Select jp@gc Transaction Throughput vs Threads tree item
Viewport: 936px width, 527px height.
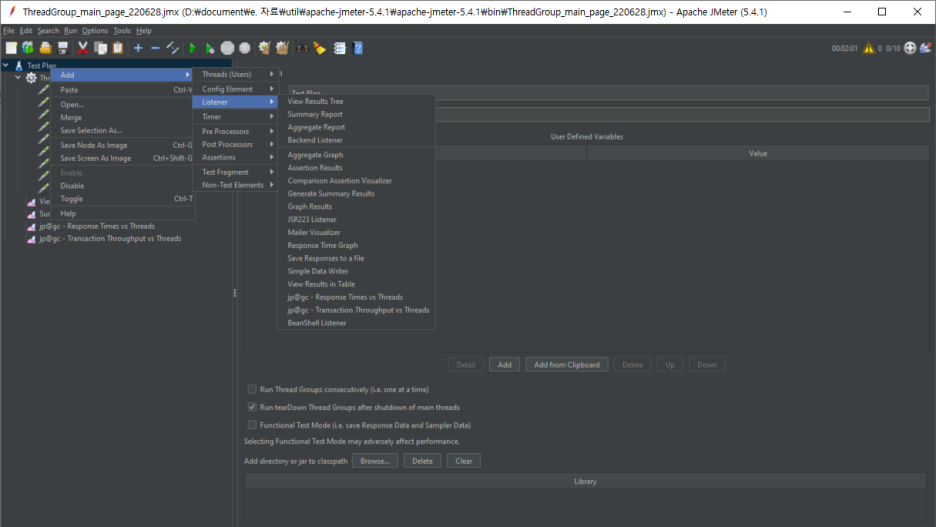[x=110, y=239]
